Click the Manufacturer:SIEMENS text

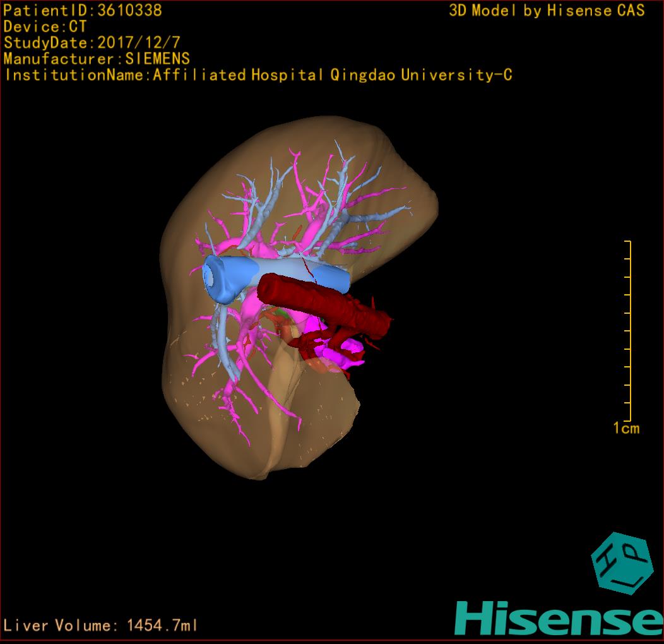(x=97, y=59)
